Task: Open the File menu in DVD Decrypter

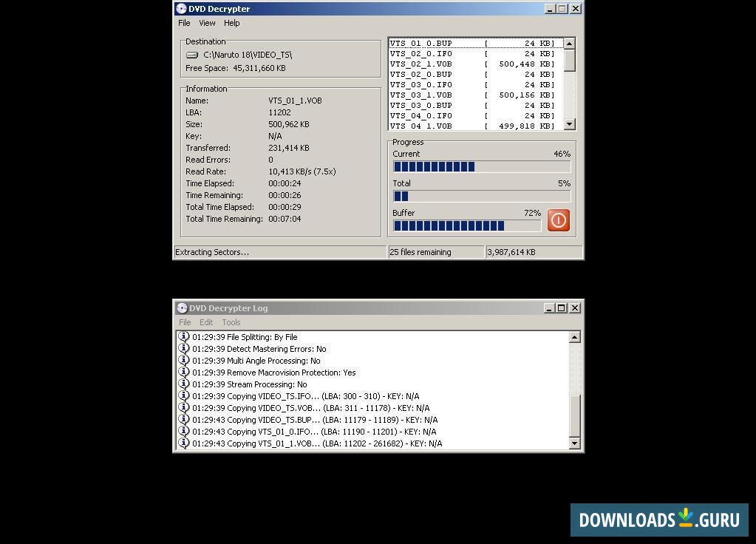Action: pyautogui.click(x=184, y=23)
